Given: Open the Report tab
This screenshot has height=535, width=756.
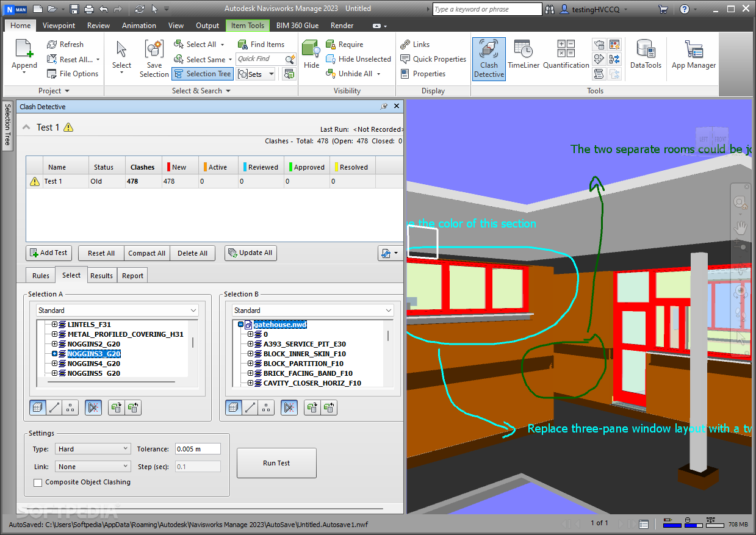Looking at the screenshot, I should pyautogui.click(x=132, y=276).
